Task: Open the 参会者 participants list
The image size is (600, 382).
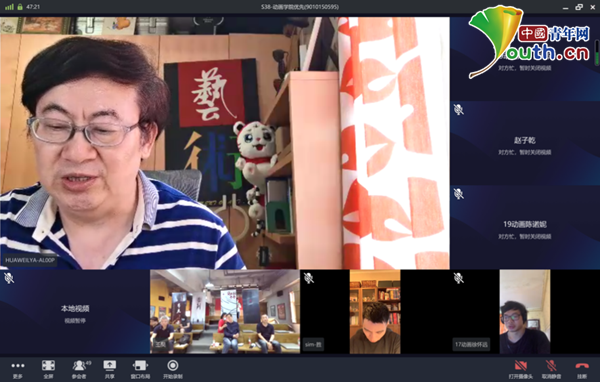Action: click(80, 369)
